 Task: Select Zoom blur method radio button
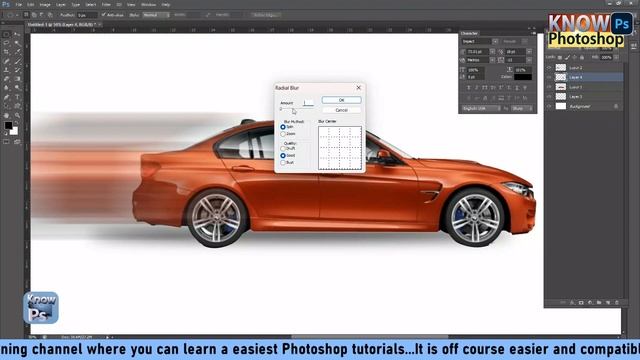[x=282, y=134]
